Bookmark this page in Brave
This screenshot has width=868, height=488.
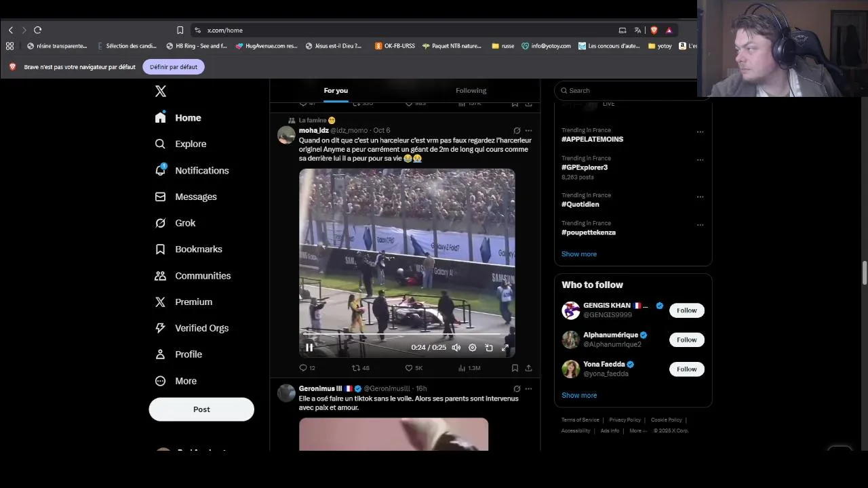(180, 30)
